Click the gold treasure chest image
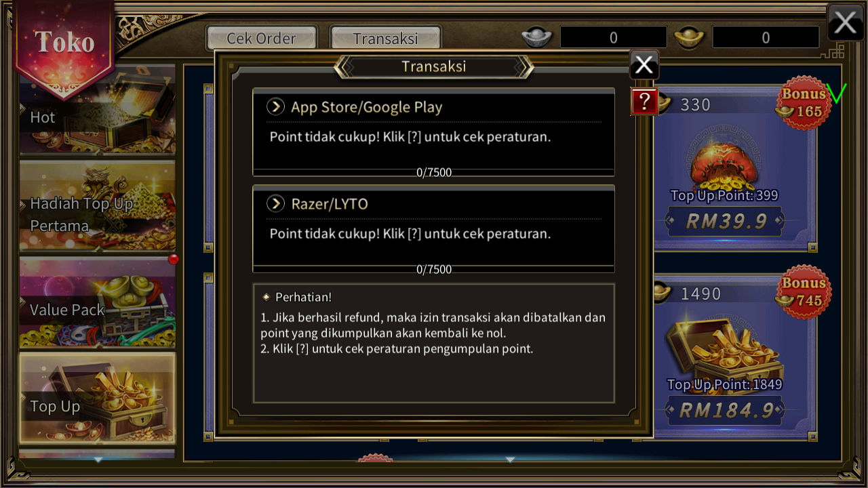 (x=724, y=348)
